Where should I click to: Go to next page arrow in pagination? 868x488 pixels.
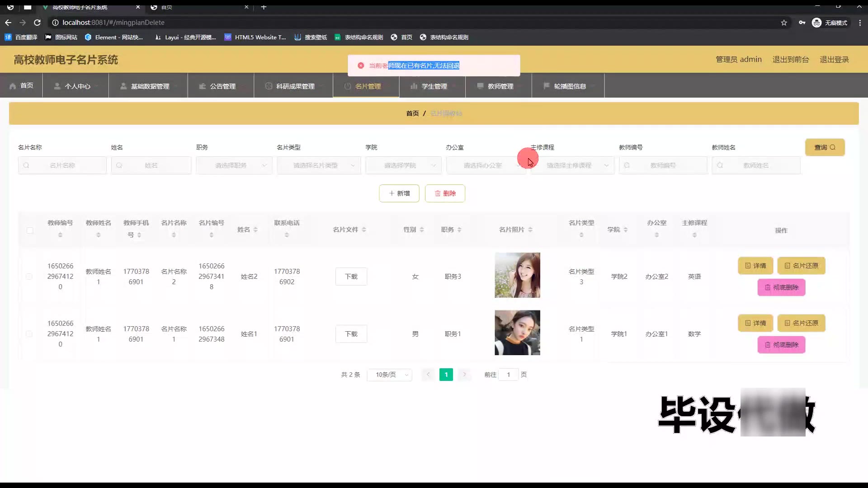[x=464, y=375]
